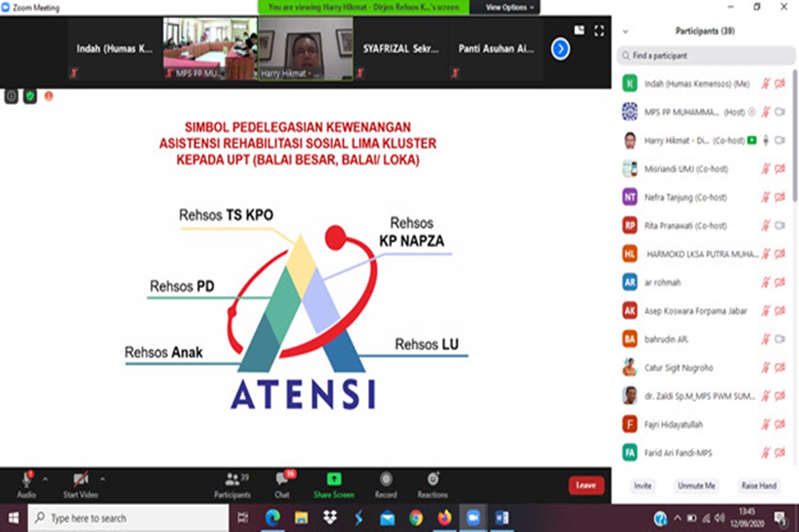This screenshot has height=532, width=799.
Task: Select participant Misriandi UMJ (Co-host)
Action: 704,169
